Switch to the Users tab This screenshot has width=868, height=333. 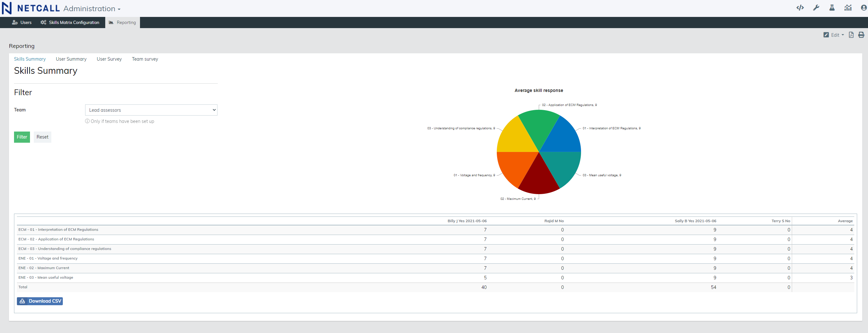22,23
